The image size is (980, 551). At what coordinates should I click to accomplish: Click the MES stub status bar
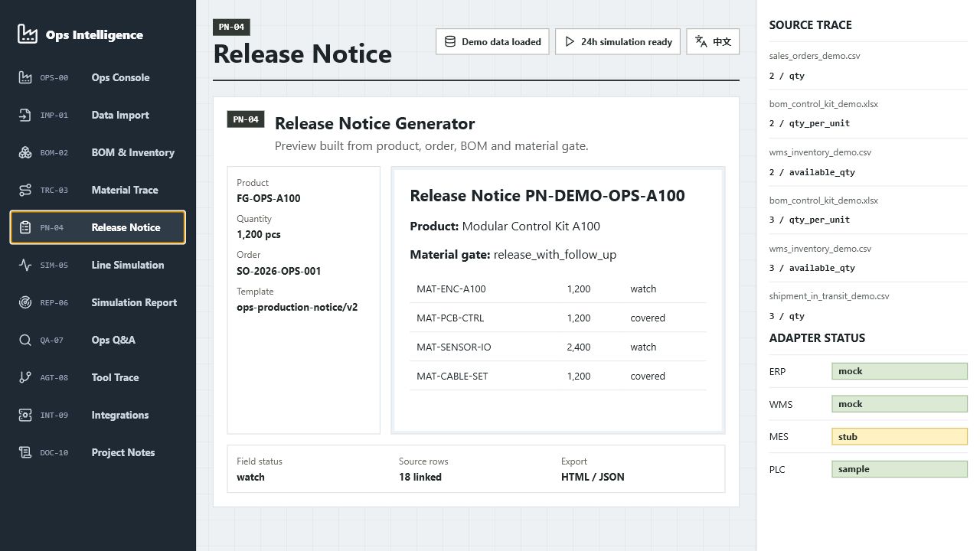[900, 437]
